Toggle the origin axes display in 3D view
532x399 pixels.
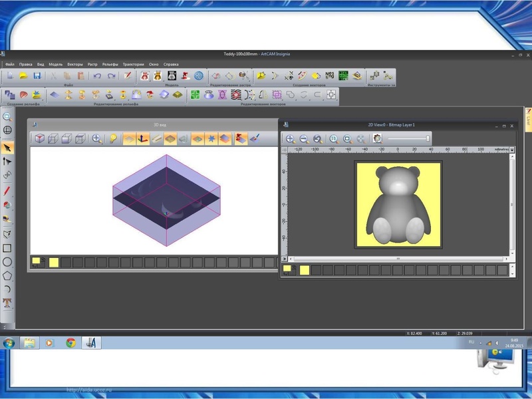click(x=143, y=138)
